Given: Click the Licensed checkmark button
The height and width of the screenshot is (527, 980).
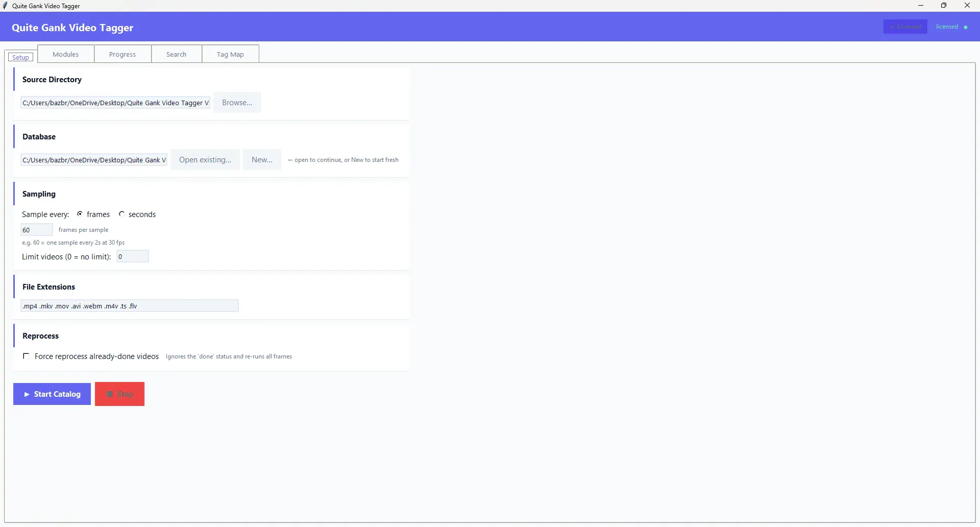Looking at the screenshot, I should tap(905, 27).
